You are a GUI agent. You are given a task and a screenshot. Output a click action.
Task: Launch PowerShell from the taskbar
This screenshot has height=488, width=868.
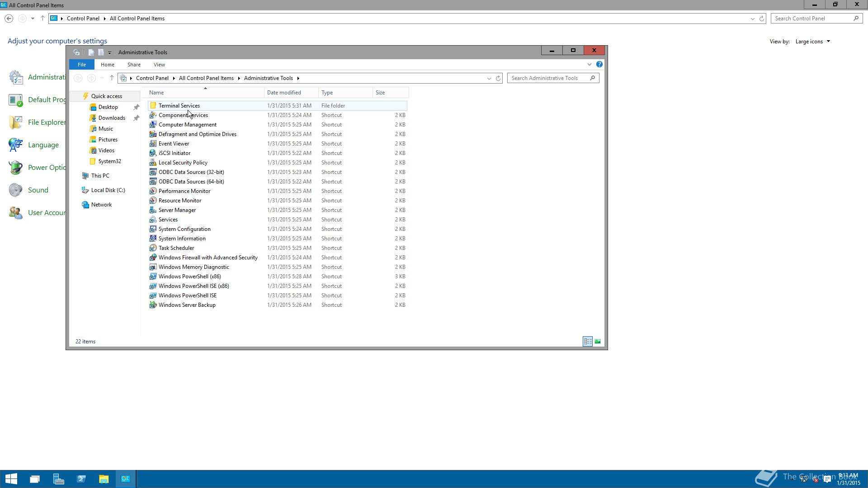tap(81, 479)
